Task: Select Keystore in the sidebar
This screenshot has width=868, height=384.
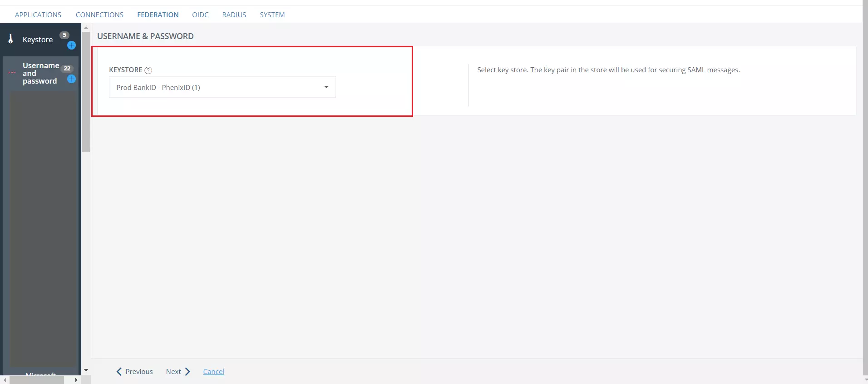Action: point(38,40)
